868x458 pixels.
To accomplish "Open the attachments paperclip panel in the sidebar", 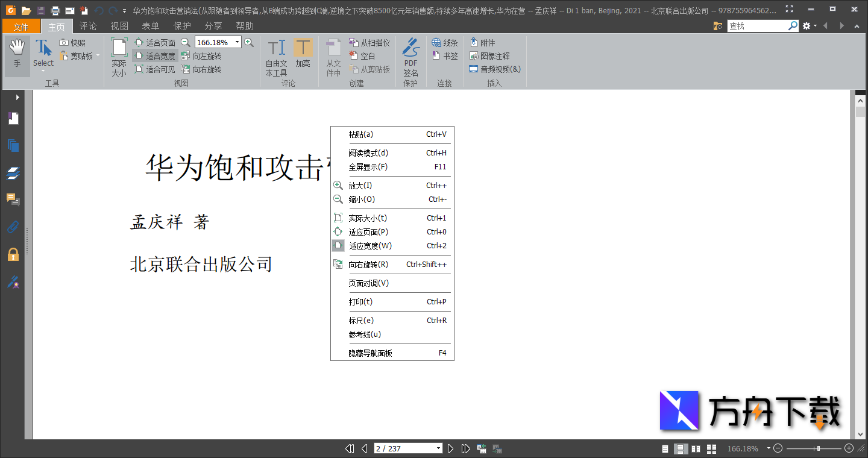I will point(13,227).
